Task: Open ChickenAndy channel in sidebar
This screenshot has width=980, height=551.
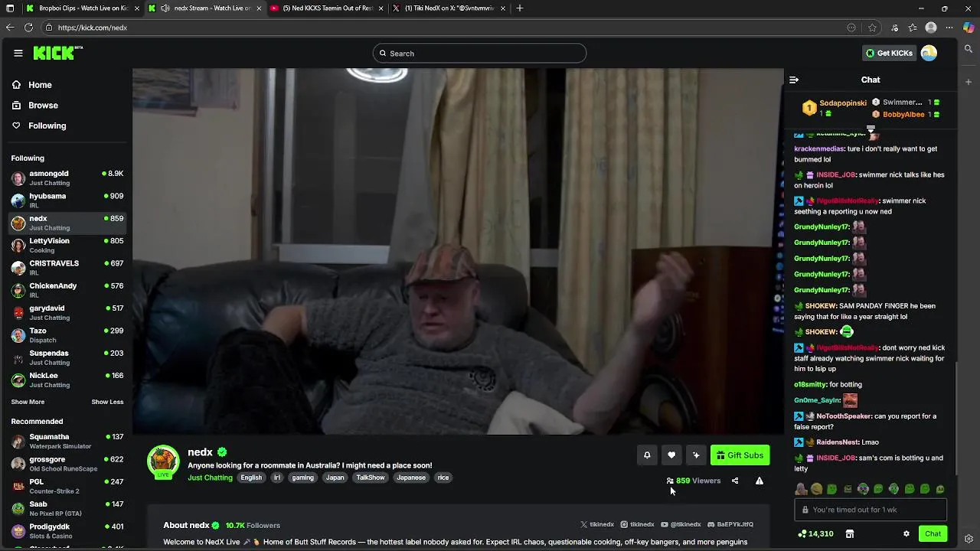Action: click(x=67, y=290)
